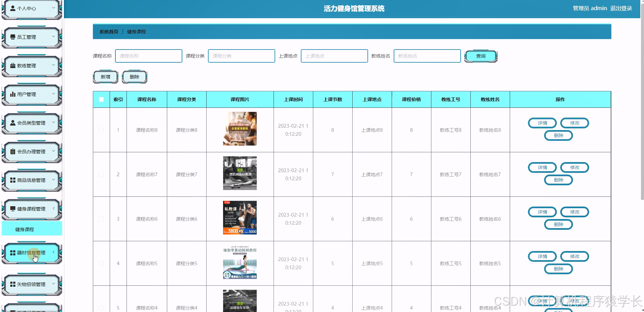Viewport: 644px width, 312px height.
Task: Open the 器材信息管理 sidebar menu
Action: pos(32,253)
